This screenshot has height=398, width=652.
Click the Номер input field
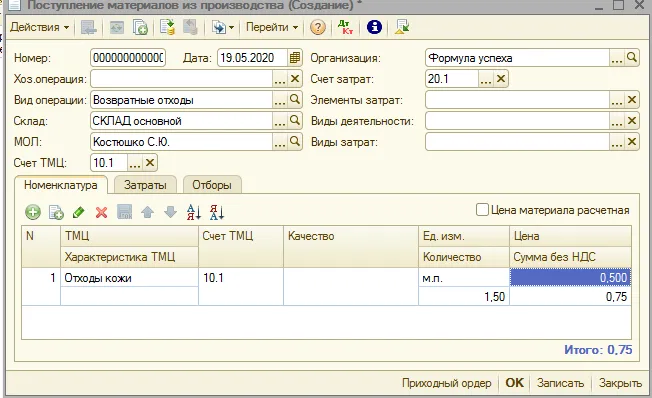coord(128,58)
